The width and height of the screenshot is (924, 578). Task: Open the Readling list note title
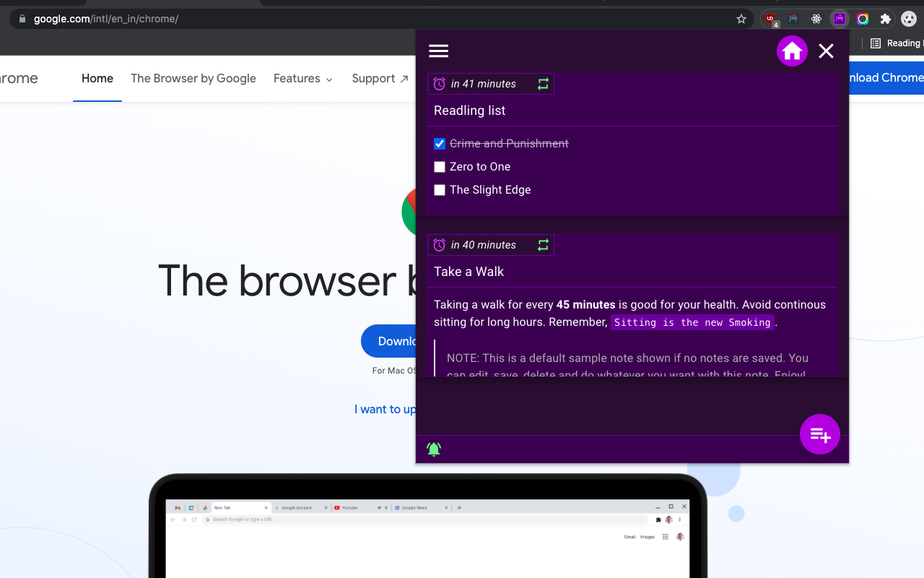470,111
